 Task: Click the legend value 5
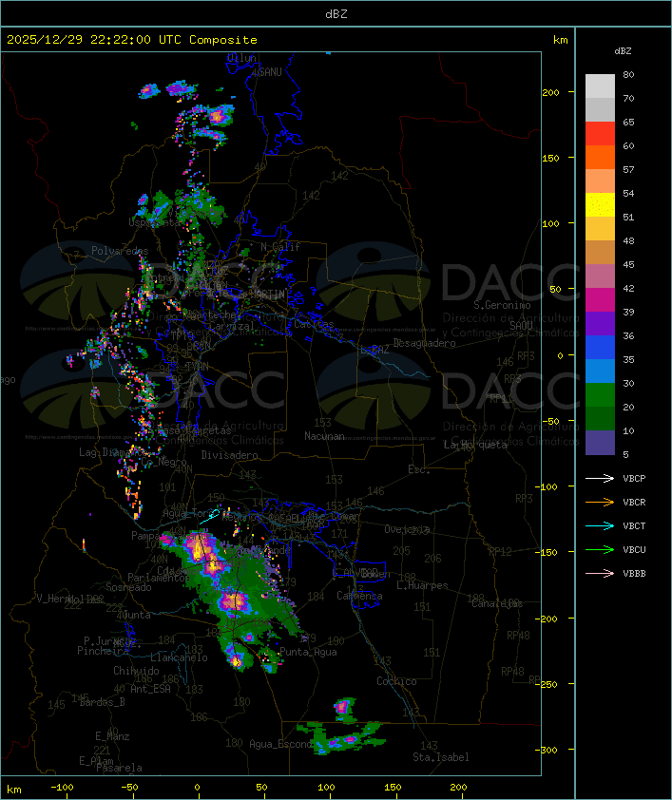(x=625, y=454)
